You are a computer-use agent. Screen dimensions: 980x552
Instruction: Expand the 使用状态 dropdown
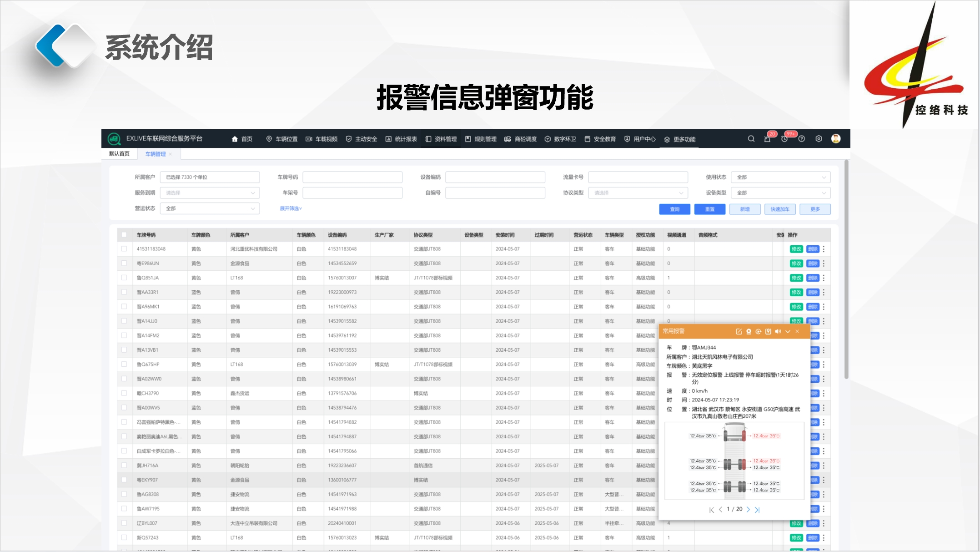[x=780, y=177]
